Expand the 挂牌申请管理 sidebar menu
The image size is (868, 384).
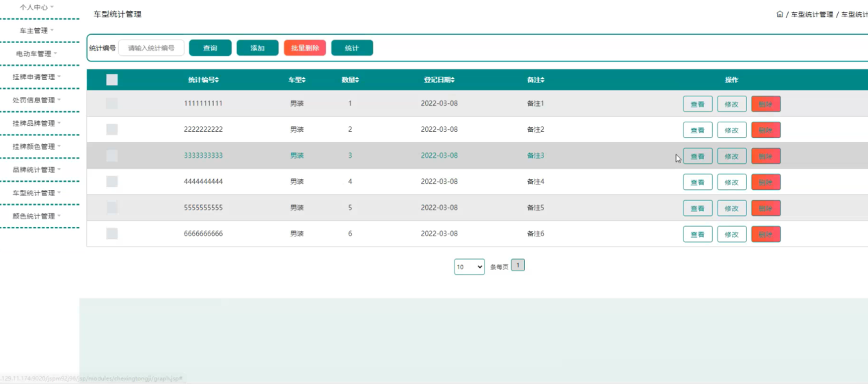pos(36,77)
